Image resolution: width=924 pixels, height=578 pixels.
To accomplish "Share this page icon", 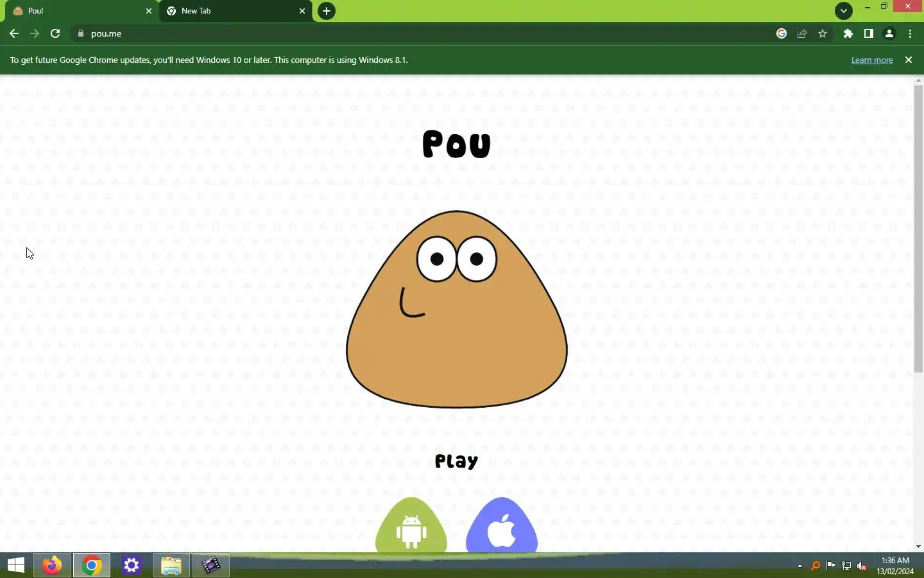I will tap(802, 33).
